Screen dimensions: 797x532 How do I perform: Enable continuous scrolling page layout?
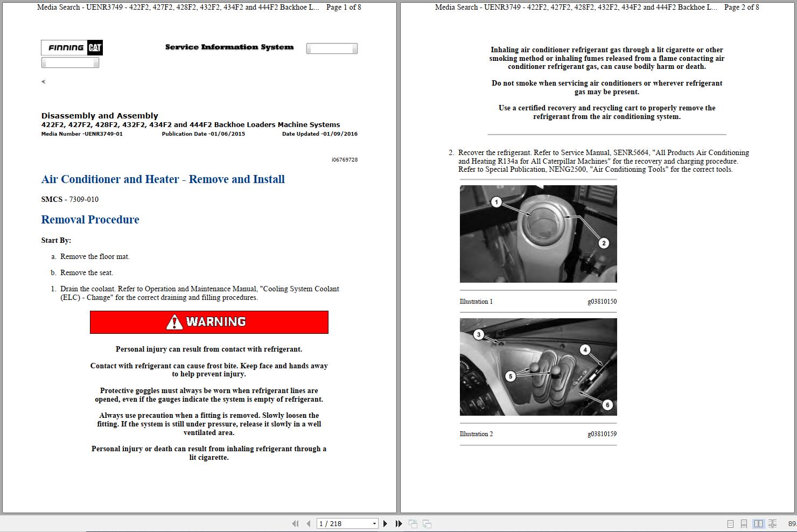(744, 523)
